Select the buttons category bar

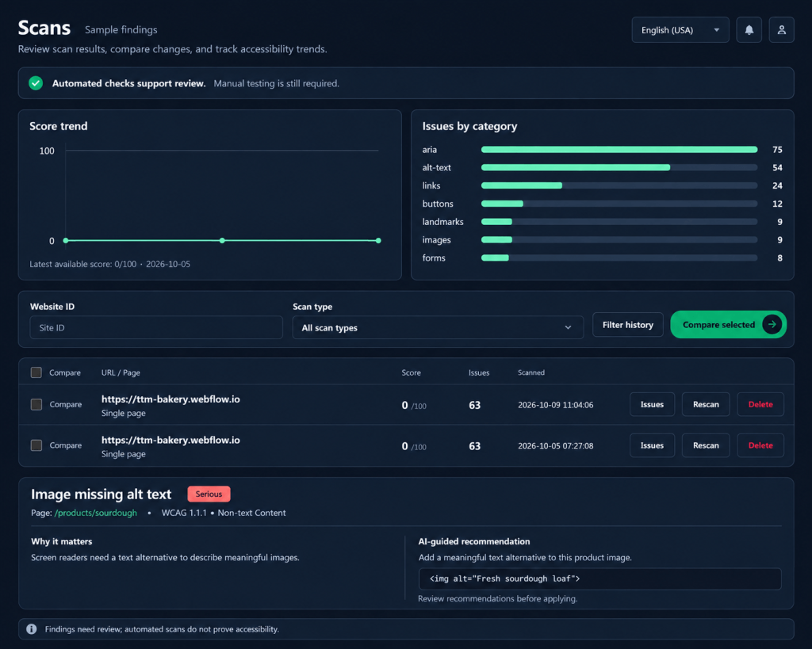619,204
